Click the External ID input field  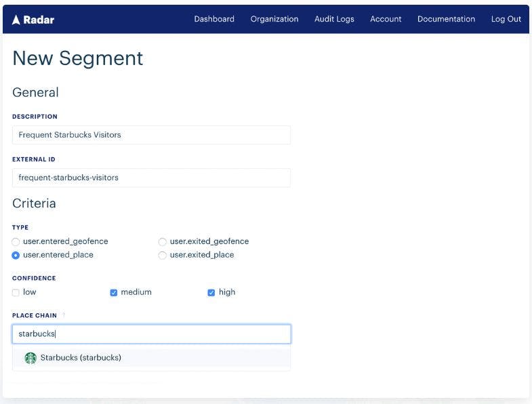pos(151,178)
